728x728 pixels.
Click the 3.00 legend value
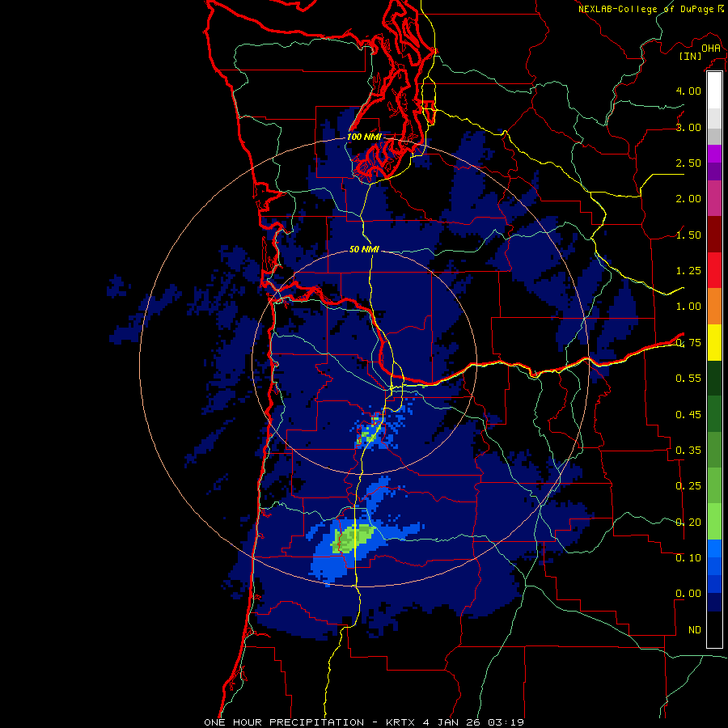(688, 127)
